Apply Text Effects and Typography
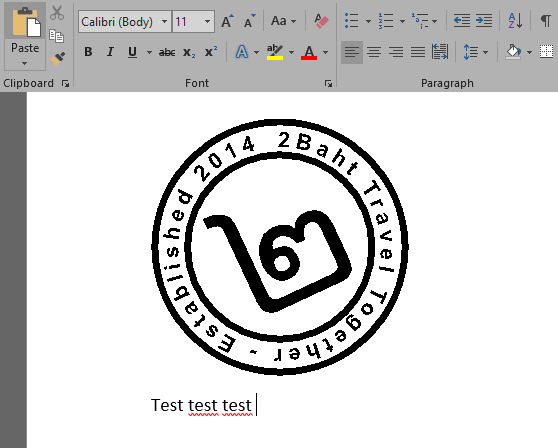The height and width of the screenshot is (448, 558). pyautogui.click(x=242, y=52)
